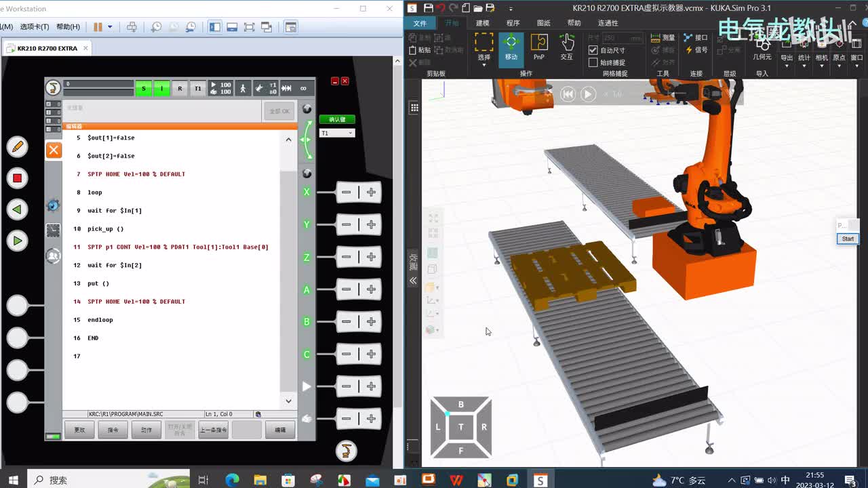Expand the Origin dropdown in ribbon

pos(840,65)
